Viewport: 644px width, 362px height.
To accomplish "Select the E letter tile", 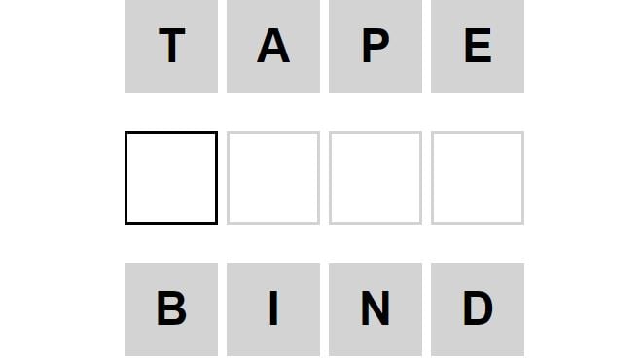I will pyautogui.click(x=478, y=47).
